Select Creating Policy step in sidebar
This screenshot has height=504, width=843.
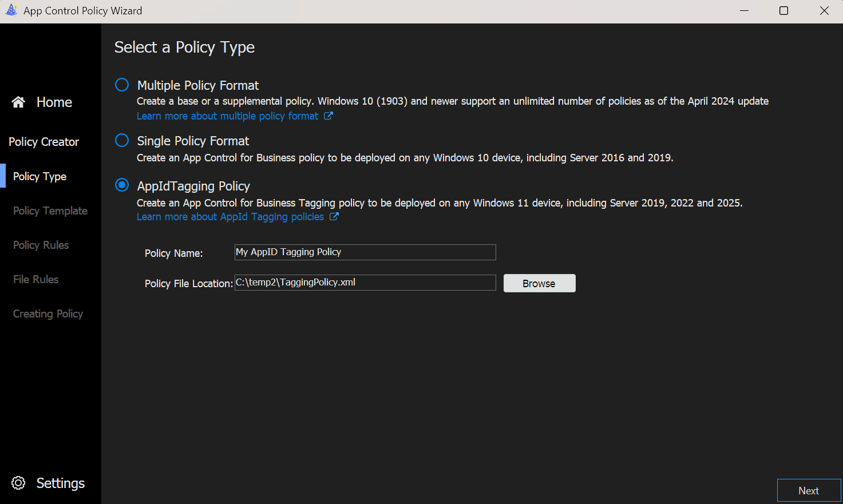pyautogui.click(x=48, y=313)
